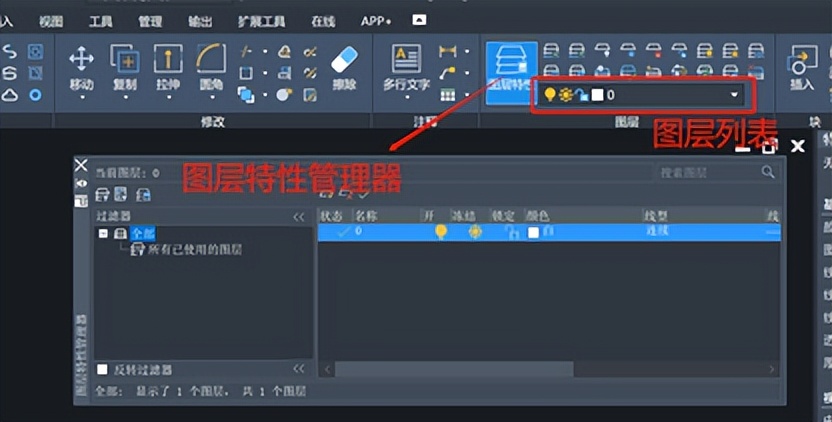
Task: Click the layer tool icon with red badge
Action: click(654, 51)
